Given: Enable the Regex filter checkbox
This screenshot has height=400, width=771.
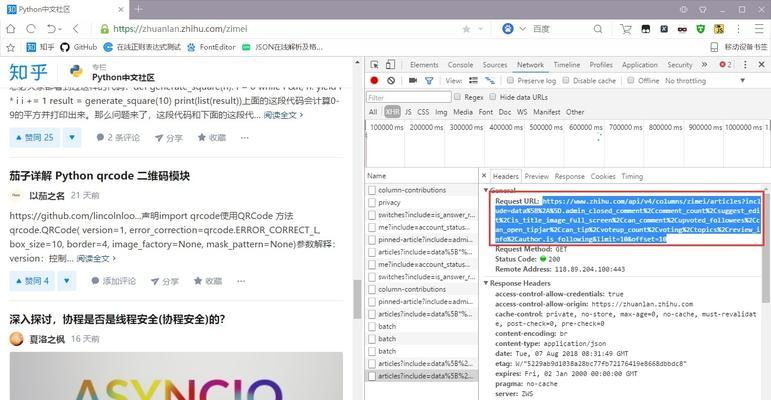Looking at the screenshot, I should (457, 97).
